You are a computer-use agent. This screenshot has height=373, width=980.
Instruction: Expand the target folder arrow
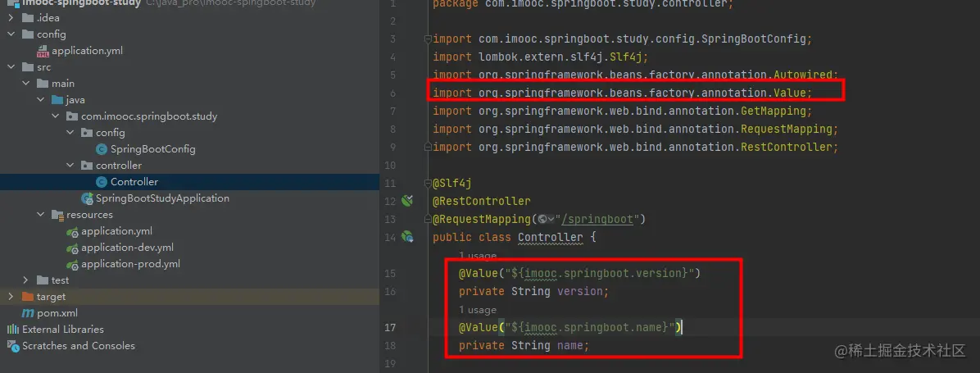tap(11, 297)
